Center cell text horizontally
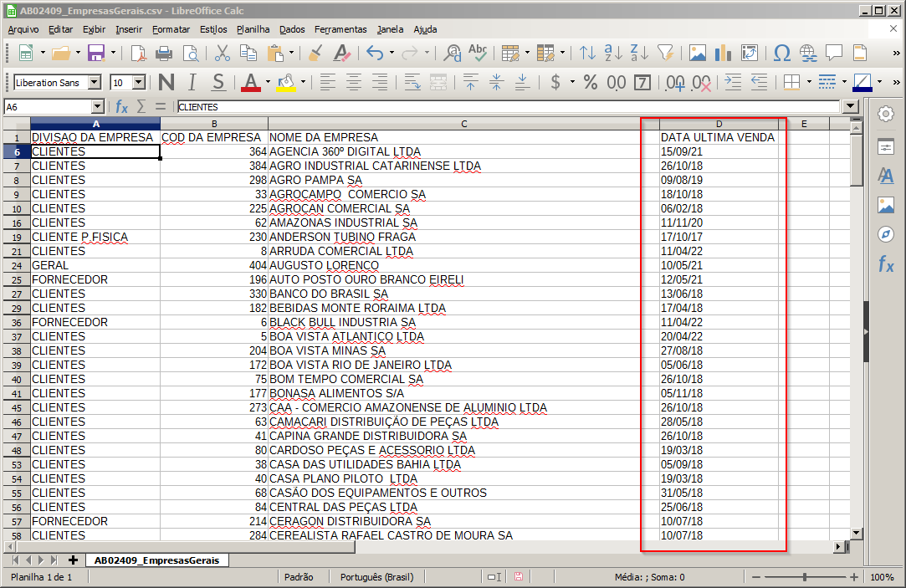The width and height of the screenshot is (906, 588). click(354, 83)
